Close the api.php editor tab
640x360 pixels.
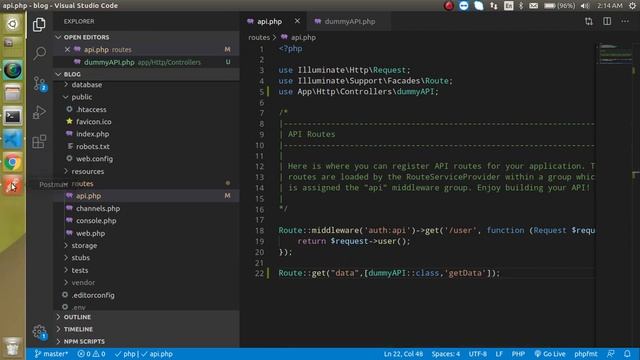point(297,21)
